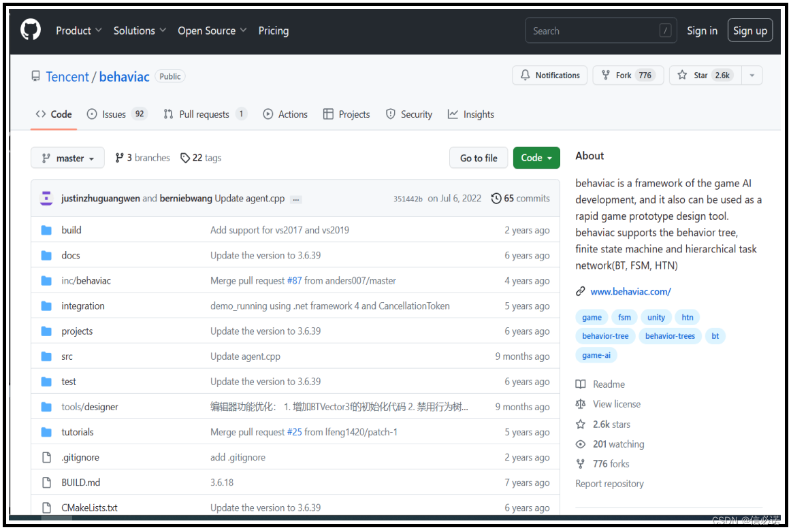791x532 pixels.
Task: Switch to the Security tab
Action: pyautogui.click(x=409, y=114)
